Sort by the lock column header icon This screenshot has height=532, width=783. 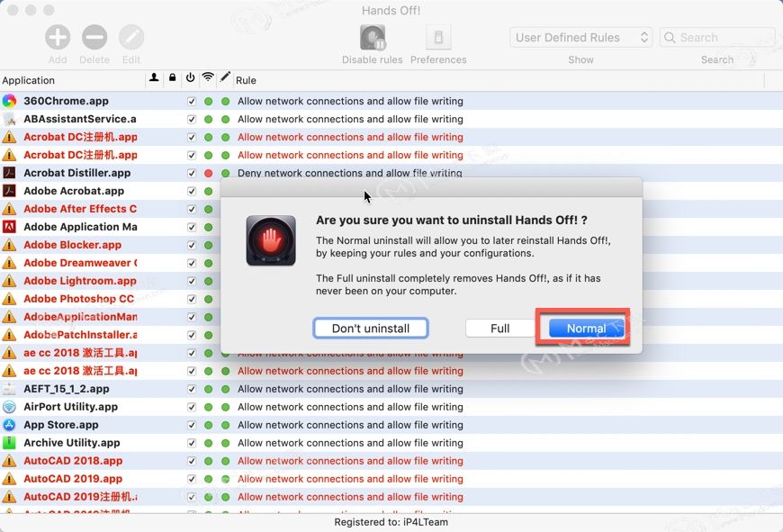pos(172,77)
